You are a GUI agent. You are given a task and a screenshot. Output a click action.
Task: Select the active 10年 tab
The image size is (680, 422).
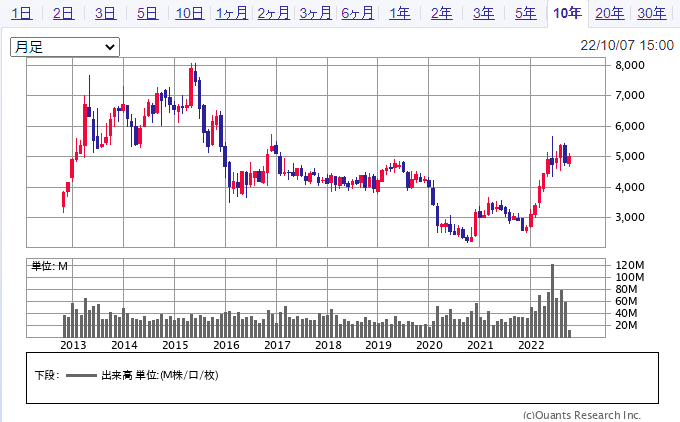567,13
